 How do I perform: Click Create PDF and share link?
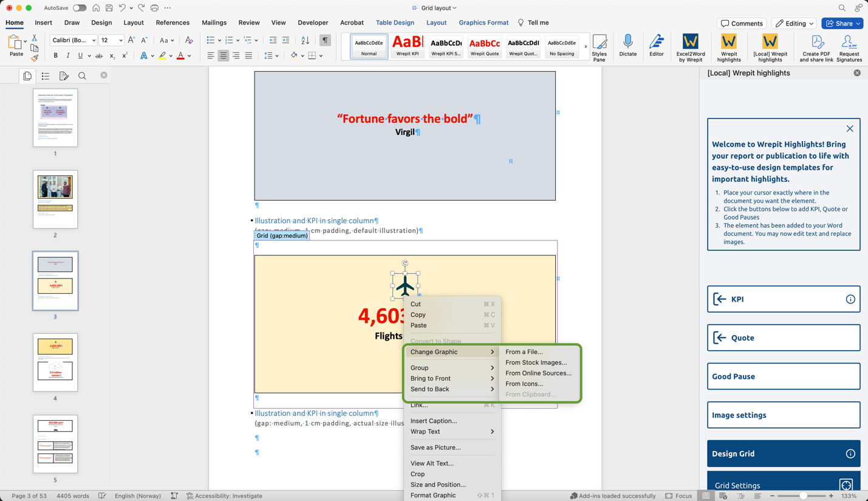(x=816, y=47)
